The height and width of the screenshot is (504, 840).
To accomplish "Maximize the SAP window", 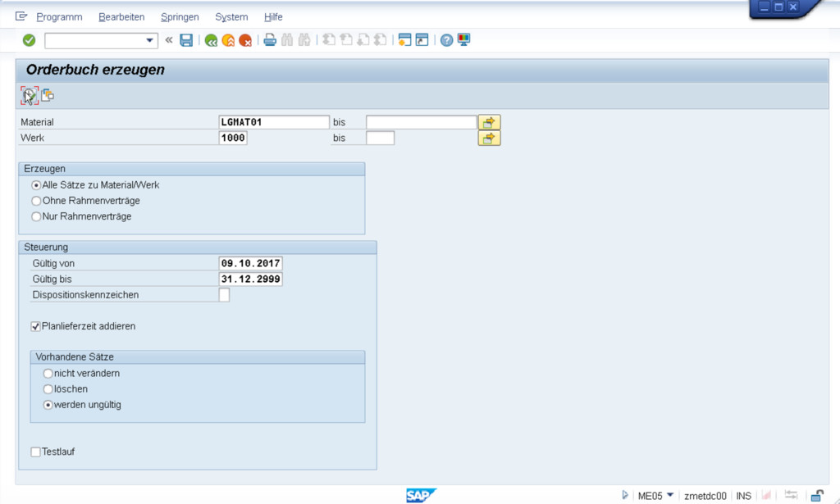I will click(779, 7).
